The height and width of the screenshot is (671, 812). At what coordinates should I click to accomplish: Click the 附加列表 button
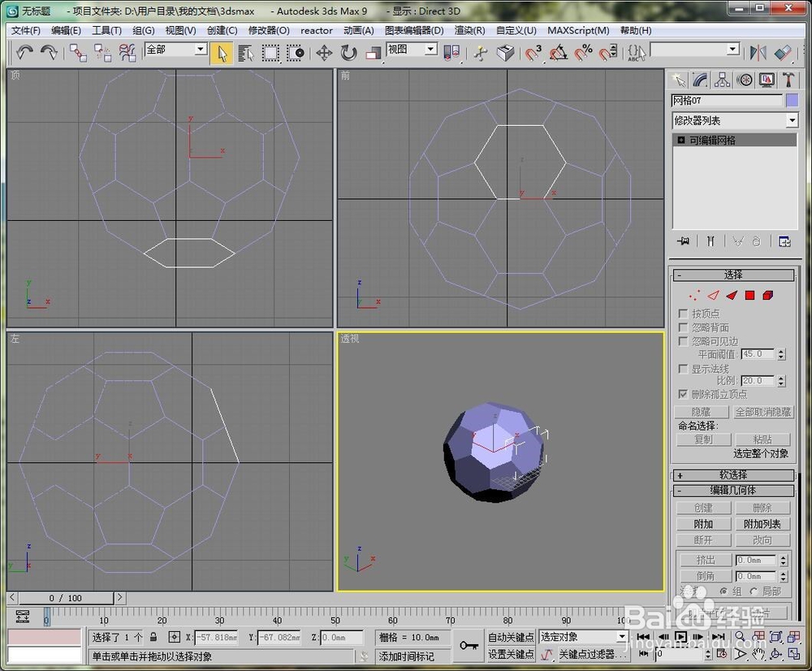[x=762, y=524]
